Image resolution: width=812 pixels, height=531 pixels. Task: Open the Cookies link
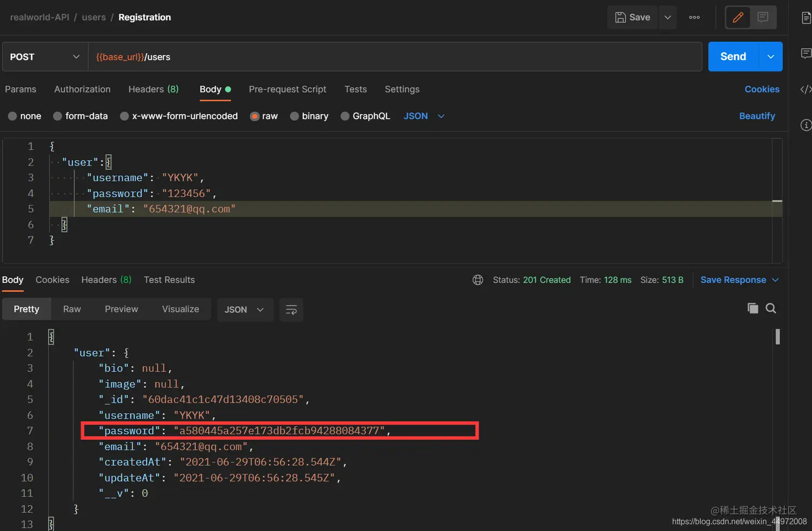coord(762,89)
